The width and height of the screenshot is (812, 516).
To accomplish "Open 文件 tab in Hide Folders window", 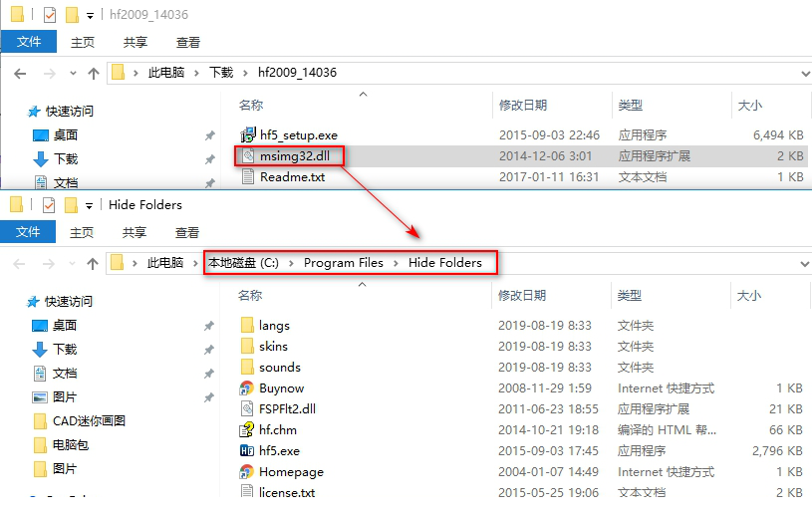I will (x=28, y=232).
